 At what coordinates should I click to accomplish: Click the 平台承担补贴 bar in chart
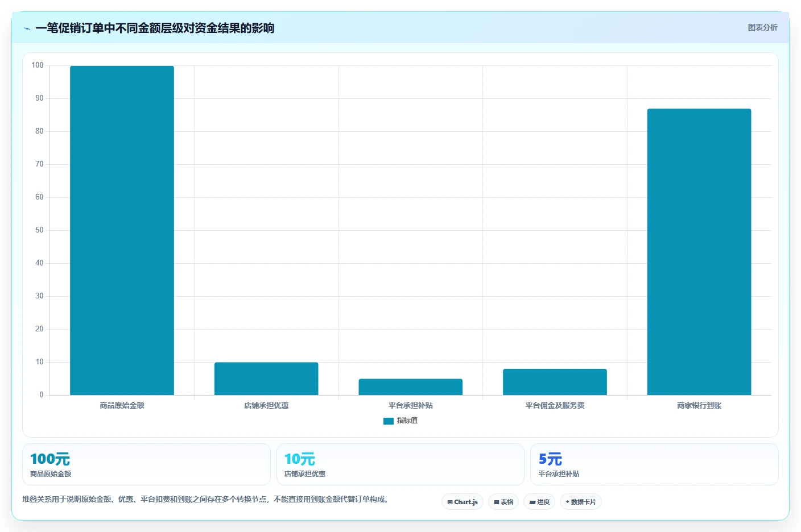point(410,387)
